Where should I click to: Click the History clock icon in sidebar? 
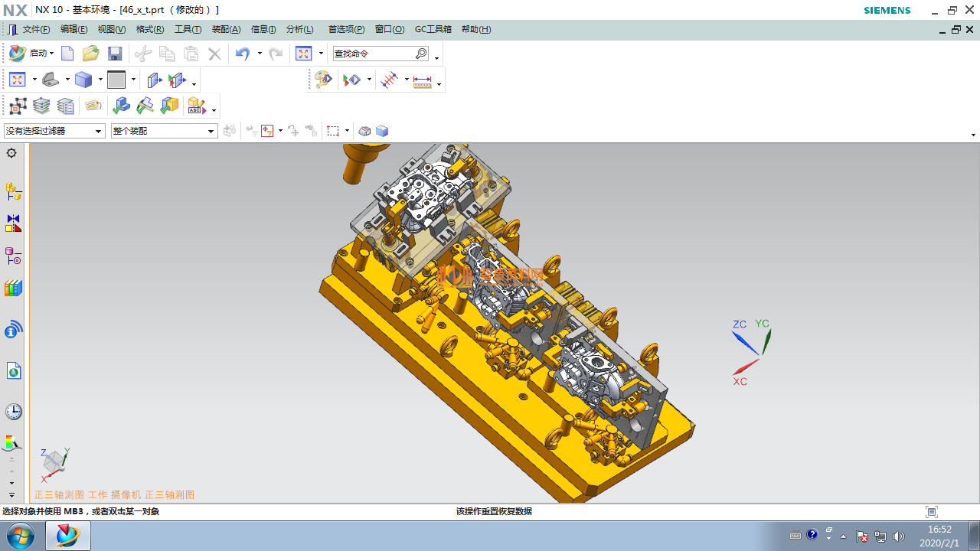(13, 412)
